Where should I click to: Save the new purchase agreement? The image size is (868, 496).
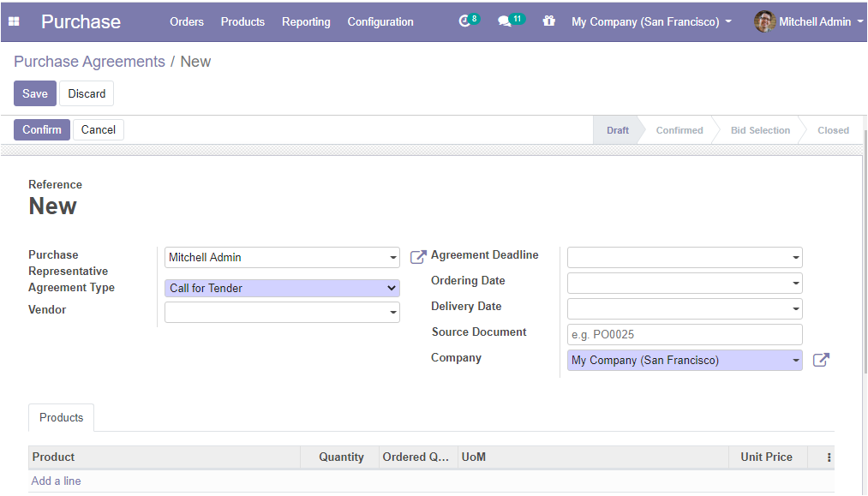click(x=35, y=93)
